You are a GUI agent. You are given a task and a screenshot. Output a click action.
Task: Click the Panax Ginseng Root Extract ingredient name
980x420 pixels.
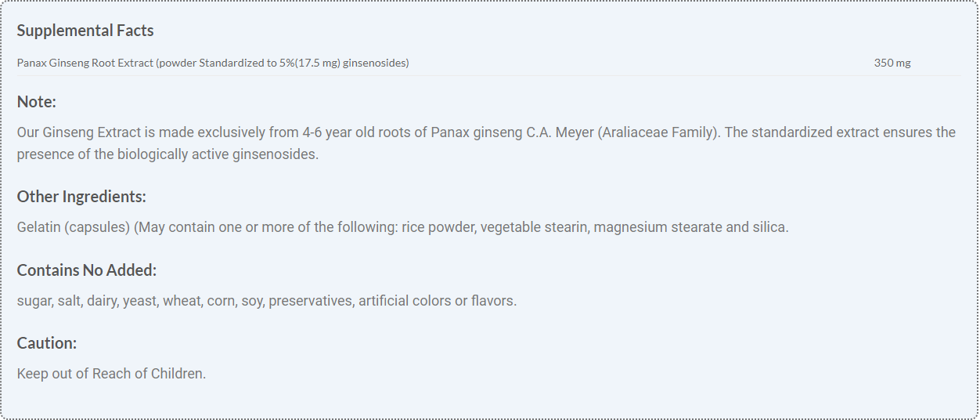coord(85,63)
